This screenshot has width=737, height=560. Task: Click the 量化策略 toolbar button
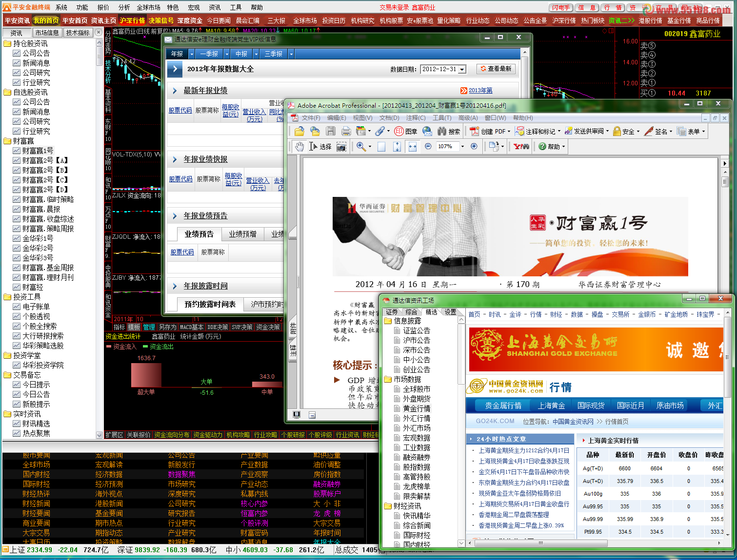[x=449, y=20]
